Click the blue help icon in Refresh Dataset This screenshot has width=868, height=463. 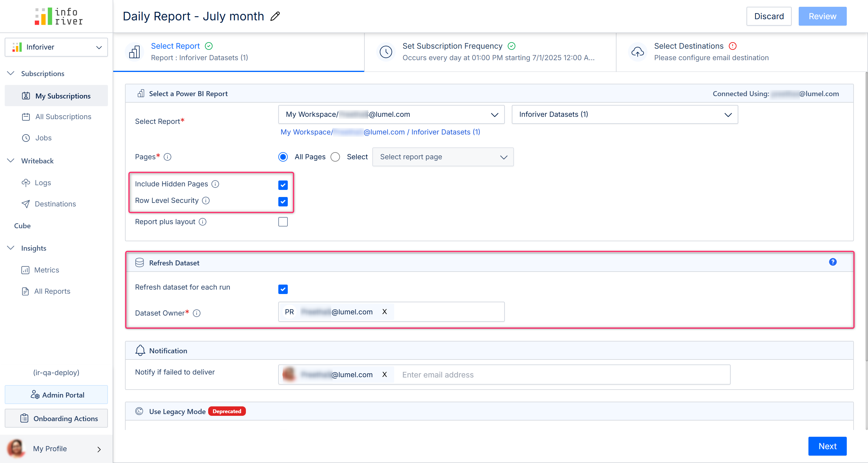(833, 262)
